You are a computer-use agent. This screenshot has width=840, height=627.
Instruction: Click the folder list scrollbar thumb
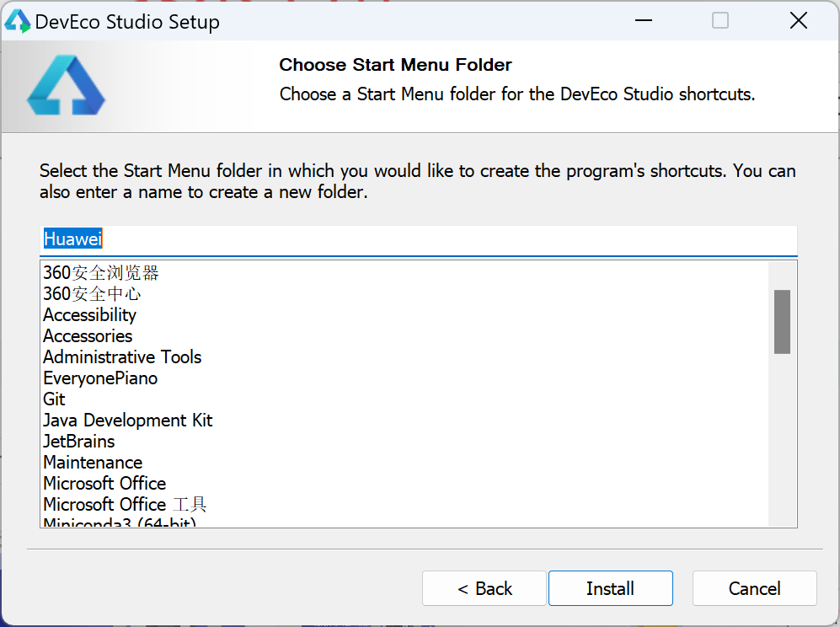782,322
